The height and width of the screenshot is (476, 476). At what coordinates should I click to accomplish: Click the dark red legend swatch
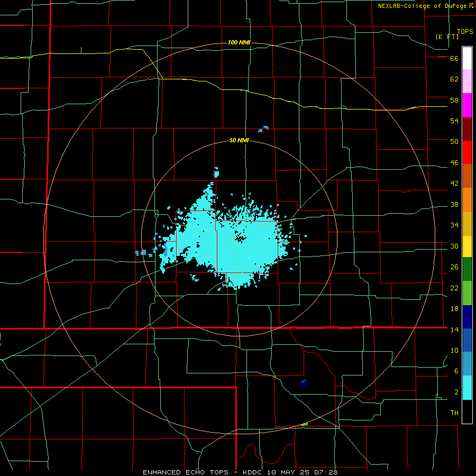point(467,129)
